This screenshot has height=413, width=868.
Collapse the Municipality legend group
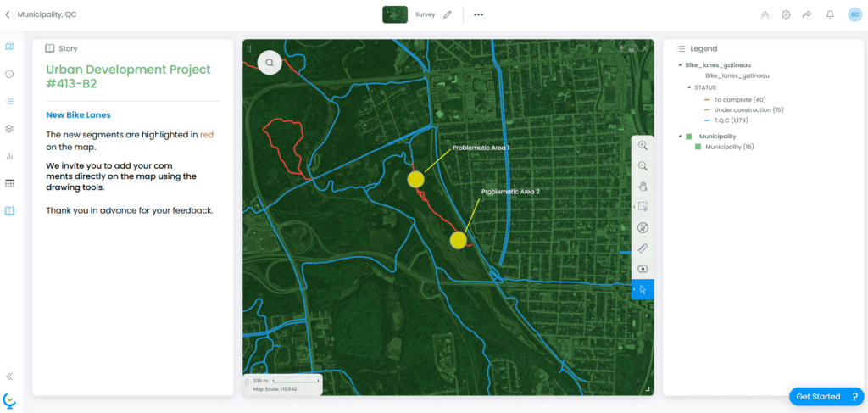(x=680, y=137)
